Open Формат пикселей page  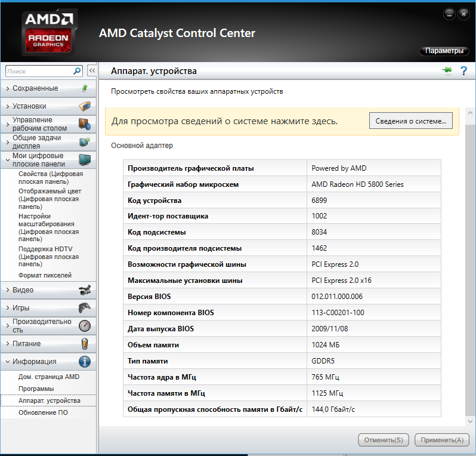point(45,275)
